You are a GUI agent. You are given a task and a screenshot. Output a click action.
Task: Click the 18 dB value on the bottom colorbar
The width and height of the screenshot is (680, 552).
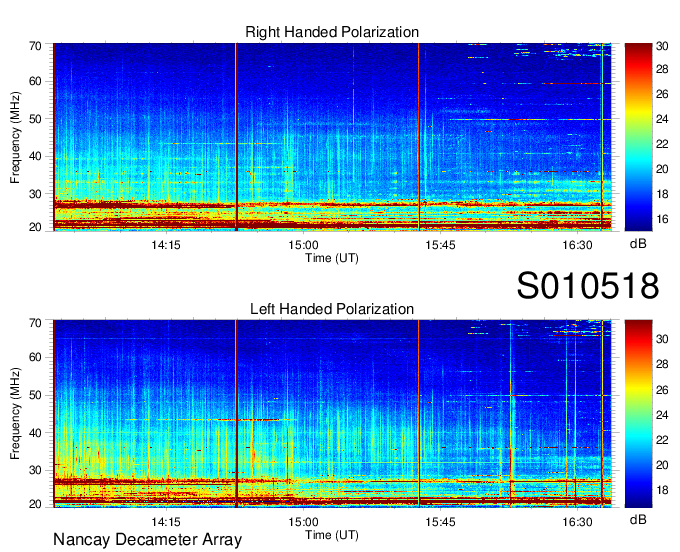[x=662, y=490]
